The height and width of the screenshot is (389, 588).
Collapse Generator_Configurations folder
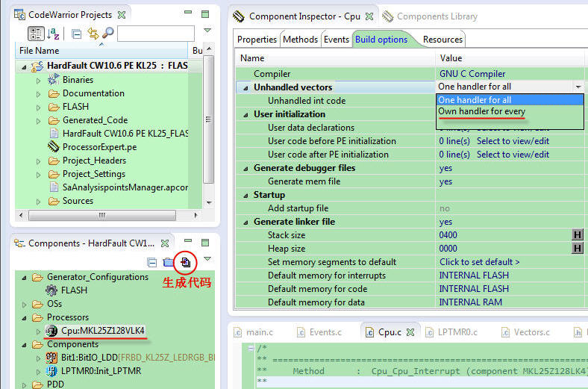coord(25,278)
